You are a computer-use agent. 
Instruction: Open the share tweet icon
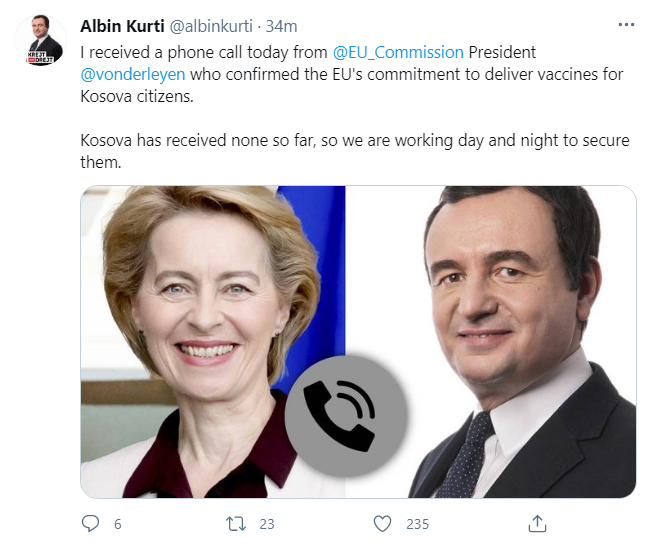537,523
